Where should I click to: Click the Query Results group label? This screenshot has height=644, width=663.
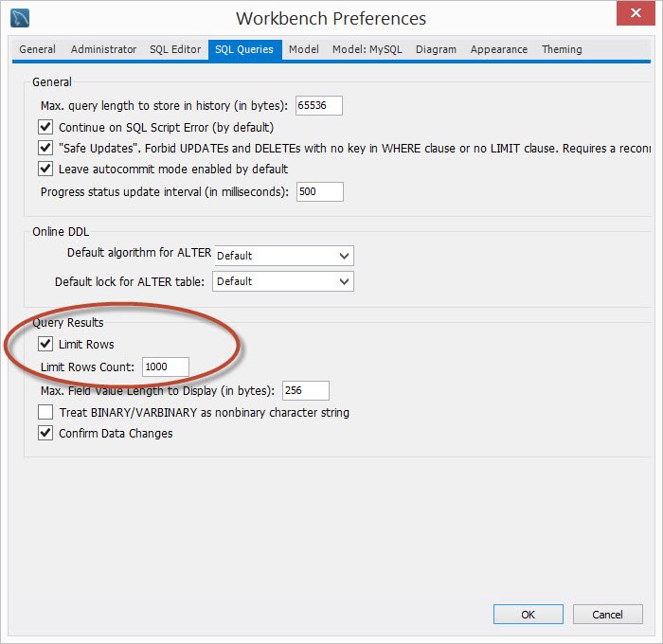tap(68, 323)
